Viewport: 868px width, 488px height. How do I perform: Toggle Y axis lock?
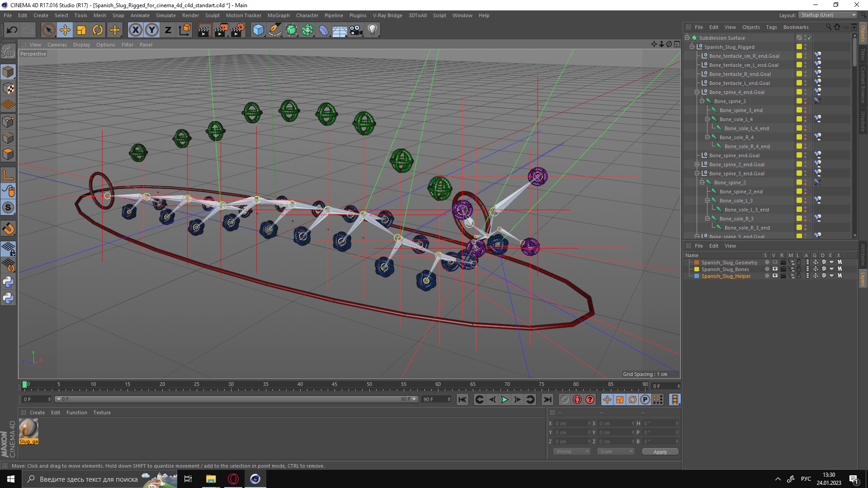(x=152, y=30)
